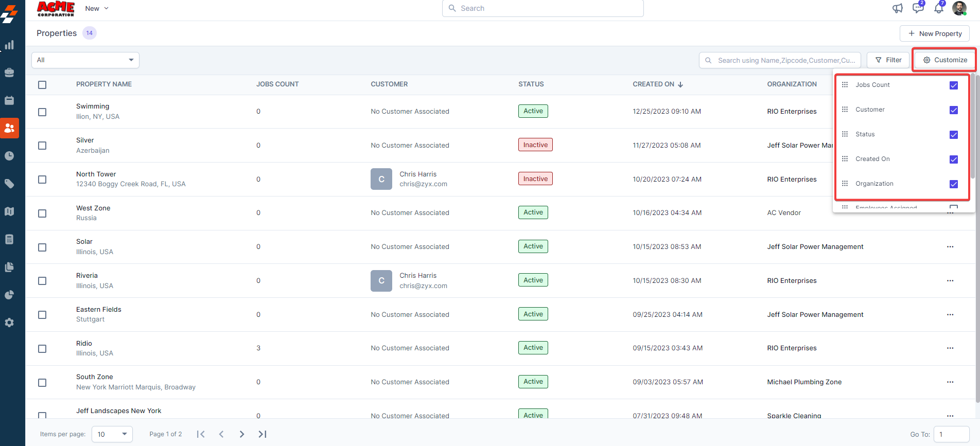The height and width of the screenshot is (446, 980).
Task: Click the dashboard bar chart sidebar icon
Action: point(9,45)
